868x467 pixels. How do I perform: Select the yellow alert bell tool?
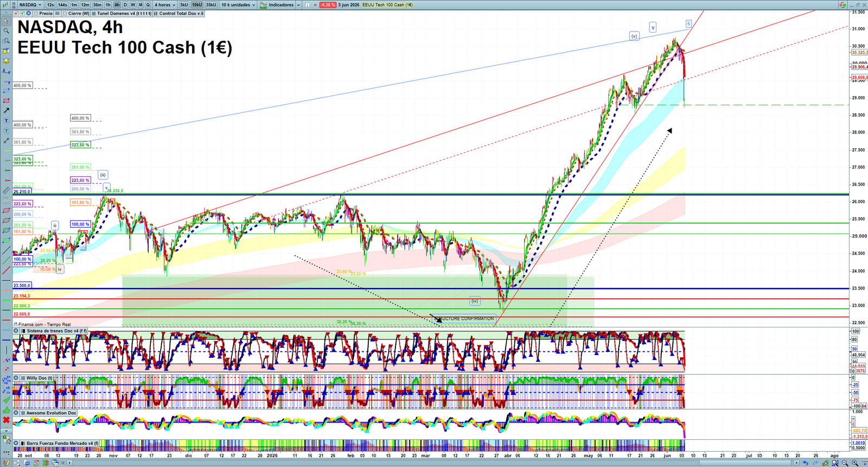pyautogui.click(x=7, y=61)
